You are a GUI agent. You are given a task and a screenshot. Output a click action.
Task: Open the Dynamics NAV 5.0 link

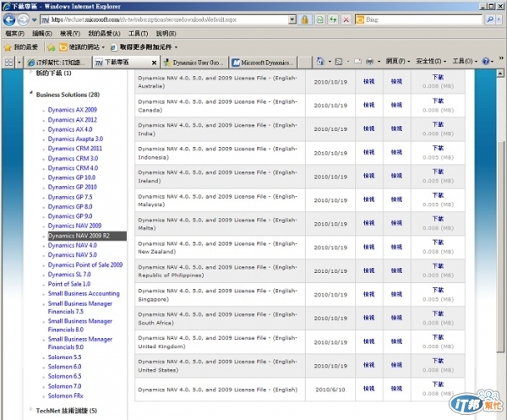73,254
